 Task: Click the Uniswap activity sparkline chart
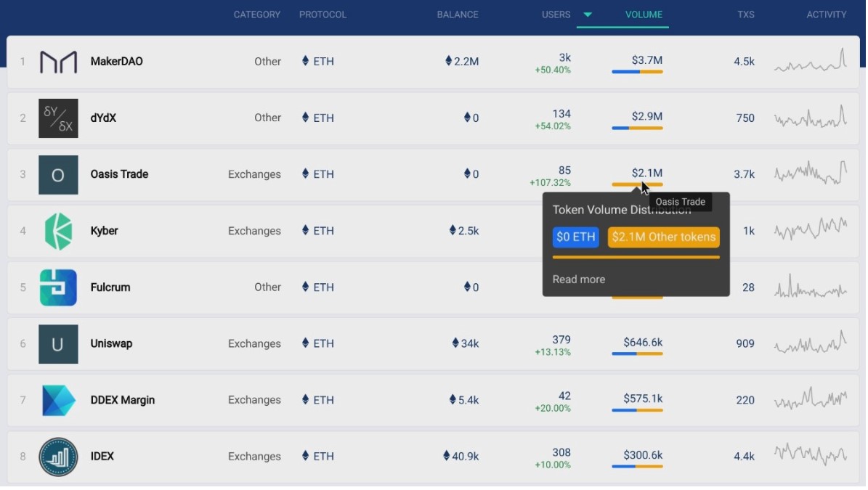811,343
